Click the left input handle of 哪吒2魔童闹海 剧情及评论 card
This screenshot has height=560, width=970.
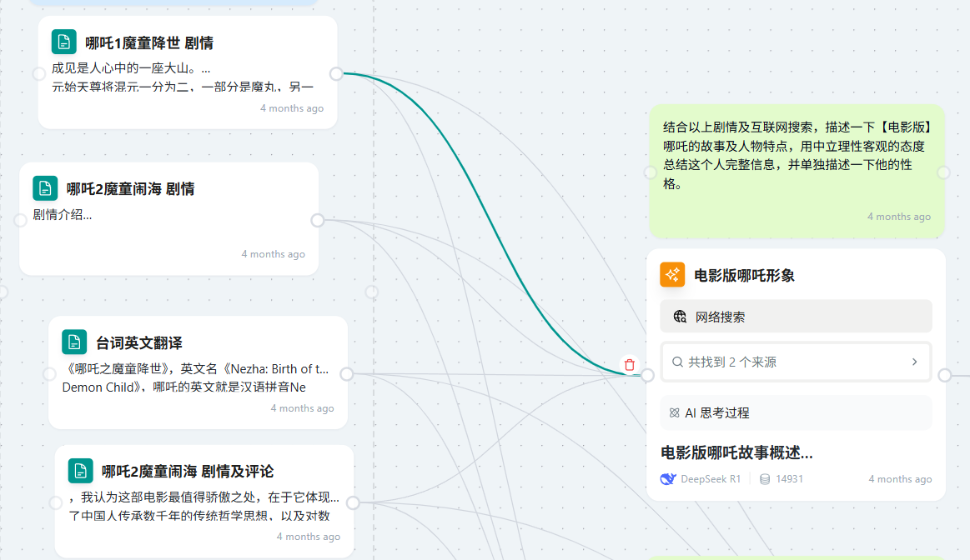[56, 502]
